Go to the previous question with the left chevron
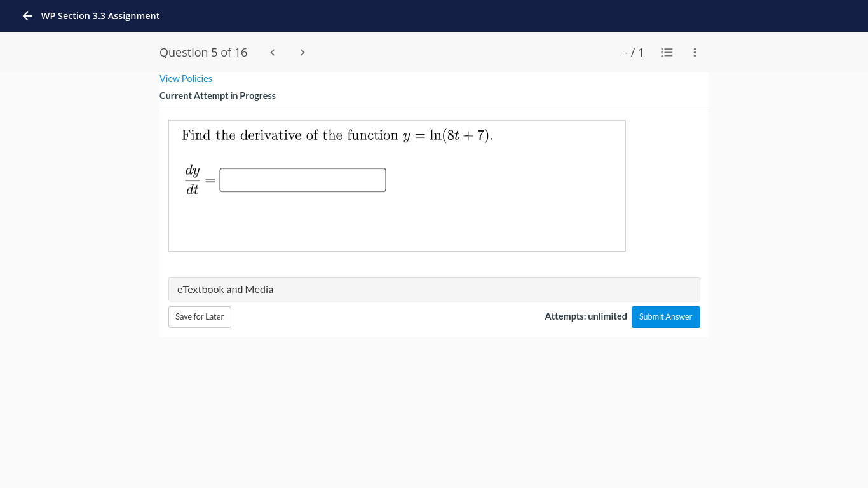Image resolution: width=868 pixels, height=488 pixels. click(x=272, y=52)
